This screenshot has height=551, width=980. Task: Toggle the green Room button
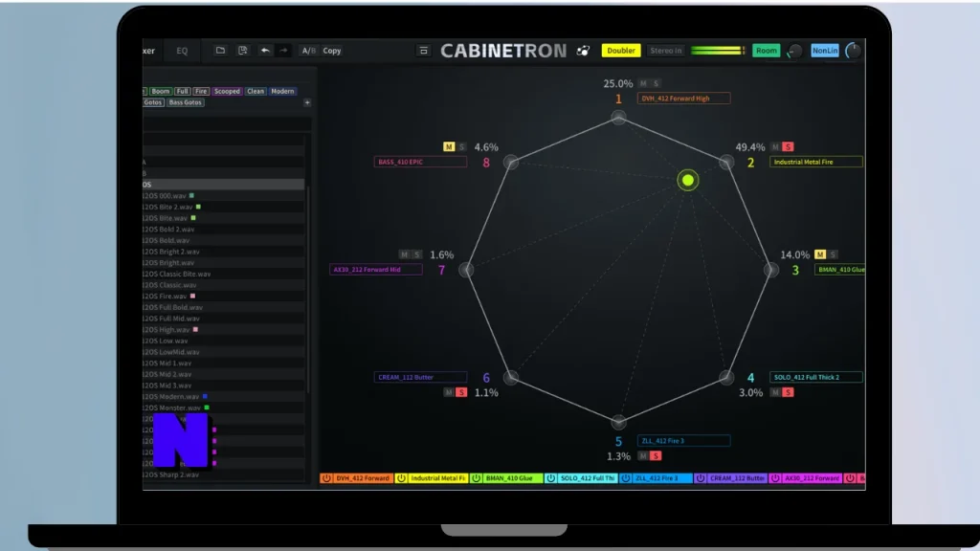tap(767, 51)
